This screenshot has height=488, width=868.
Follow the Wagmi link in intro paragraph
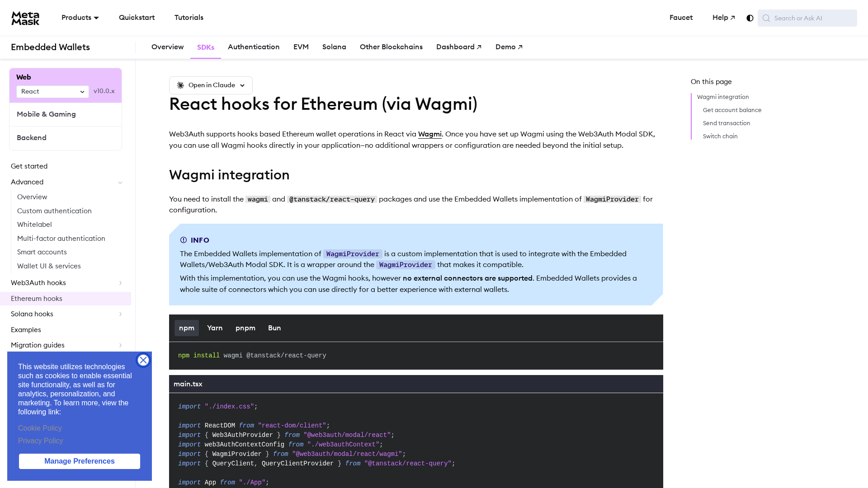pos(430,134)
